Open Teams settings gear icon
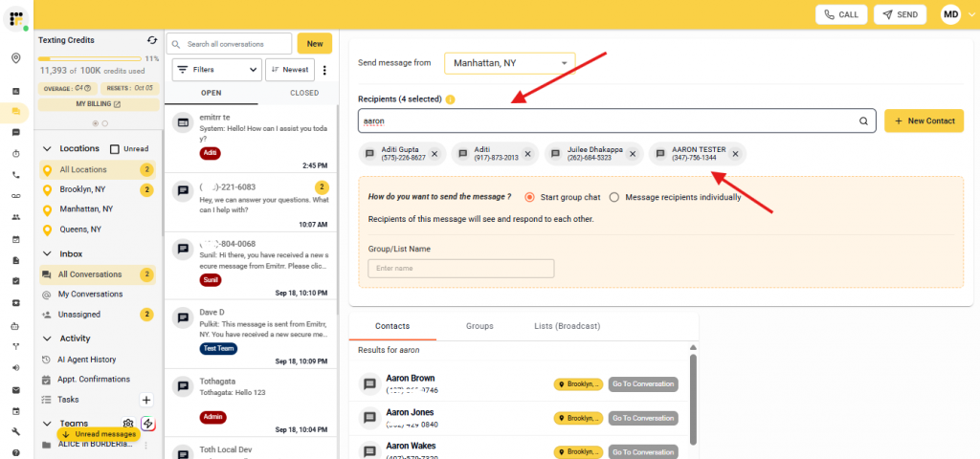Screen dimensions: 980x459 127,424
